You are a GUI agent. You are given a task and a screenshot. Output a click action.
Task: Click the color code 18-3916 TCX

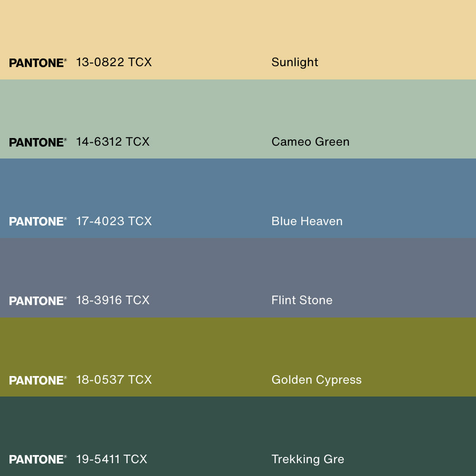[113, 300]
